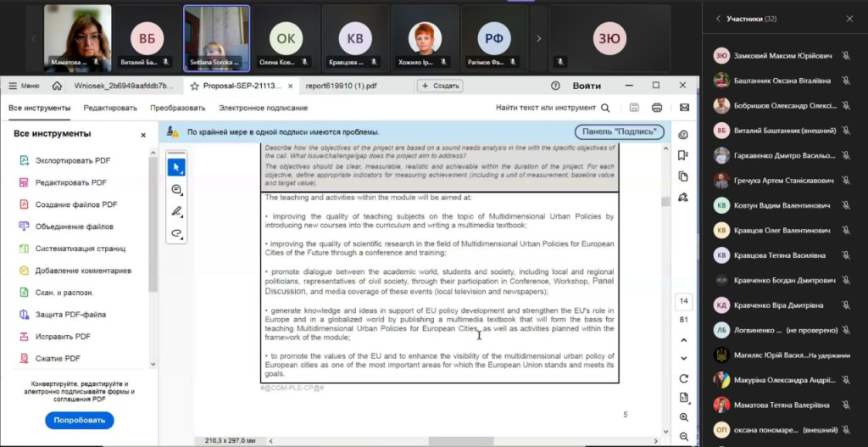Open Редактировать PDF tool
868x447 pixels.
[71, 182]
